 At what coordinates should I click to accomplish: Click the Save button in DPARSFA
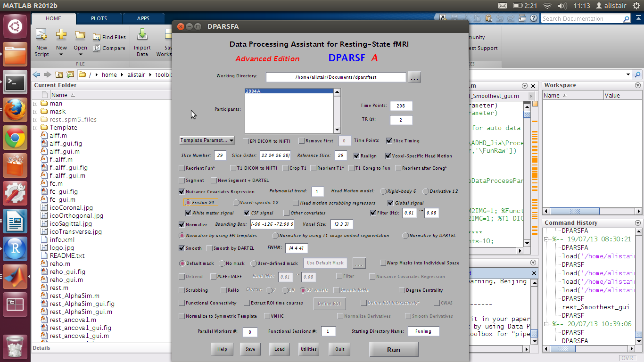250,349
